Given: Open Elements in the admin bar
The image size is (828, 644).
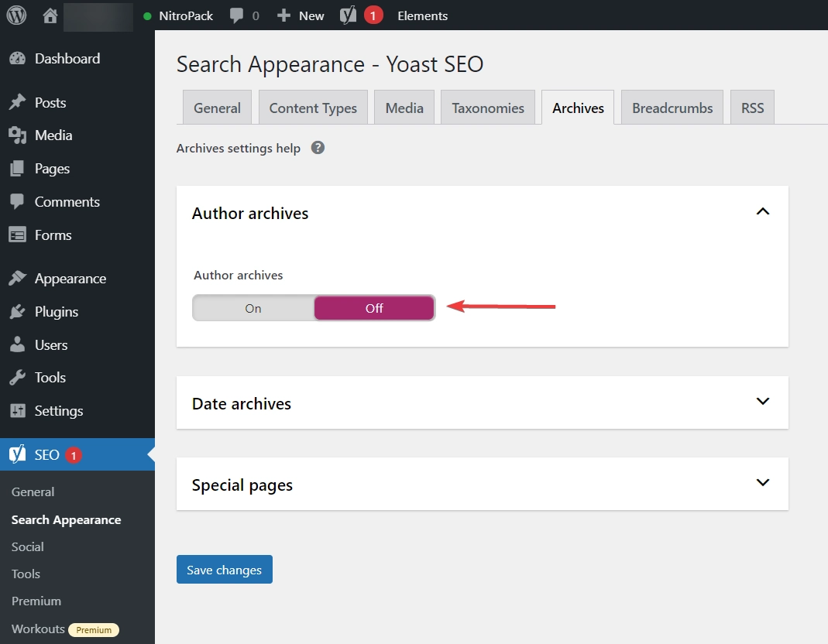Looking at the screenshot, I should coord(422,15).
